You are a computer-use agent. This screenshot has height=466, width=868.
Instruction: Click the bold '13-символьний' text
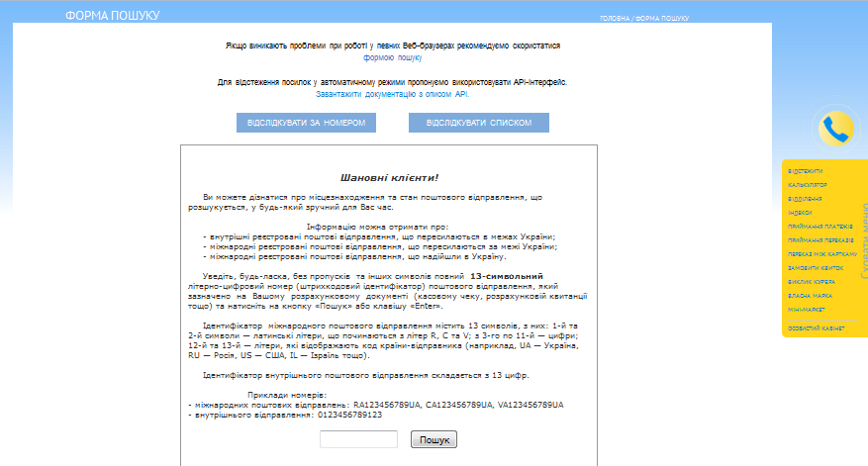click(x=507, y=276)
